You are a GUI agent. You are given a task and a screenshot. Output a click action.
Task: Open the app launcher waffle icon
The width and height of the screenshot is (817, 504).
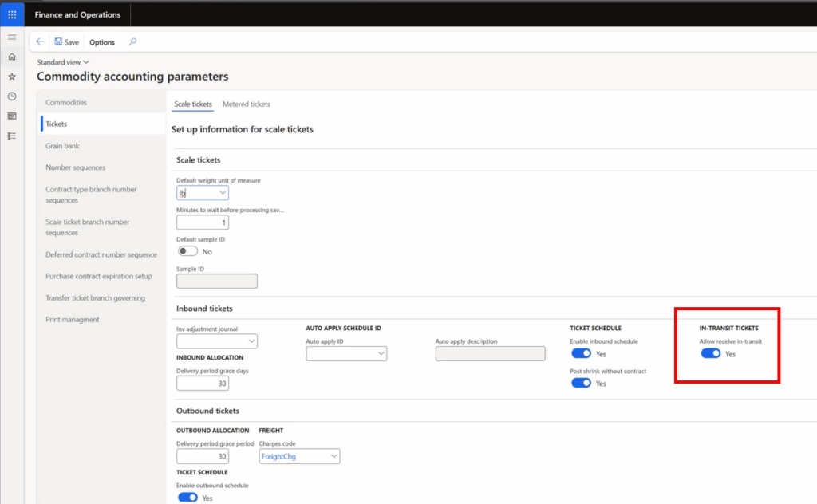[12, 14]
